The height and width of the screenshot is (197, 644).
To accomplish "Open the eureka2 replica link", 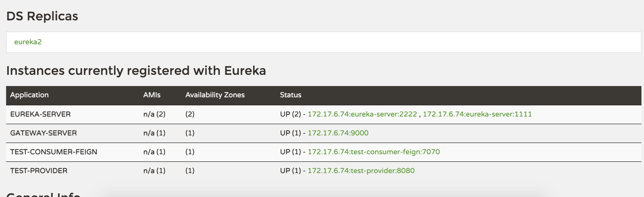I will tap(28, 42).
